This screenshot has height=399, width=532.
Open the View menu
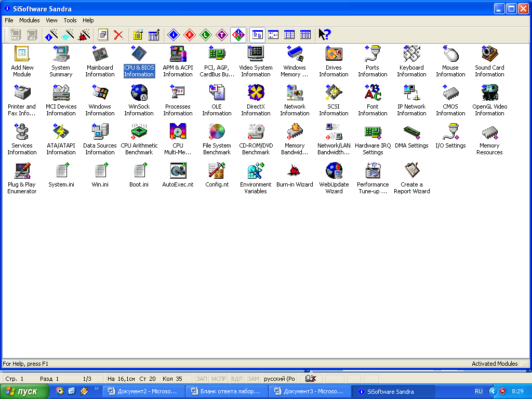pos(51,20)
